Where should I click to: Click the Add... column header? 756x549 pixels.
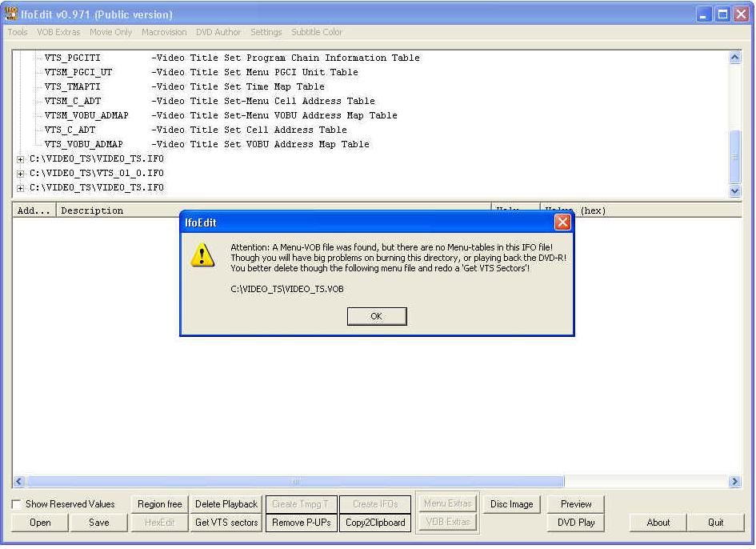pos(34,210)
